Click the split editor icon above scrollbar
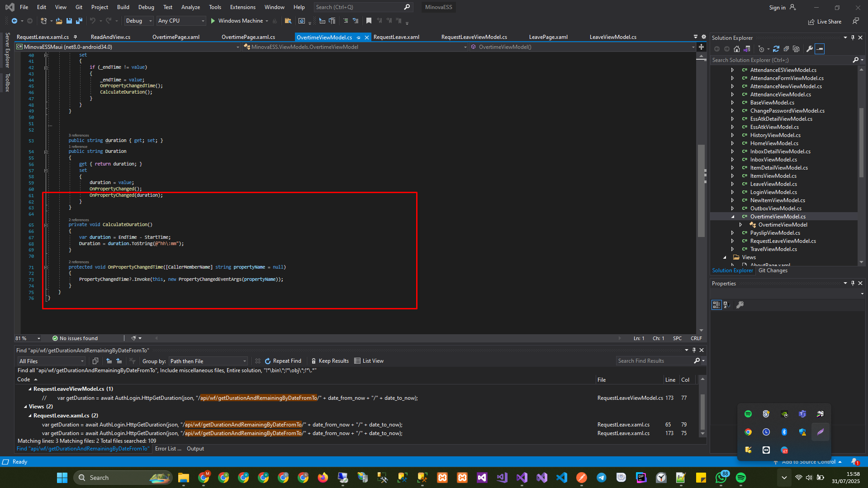Image resolution: width=868 pixels, height=488 pixels. pos(701,47)
